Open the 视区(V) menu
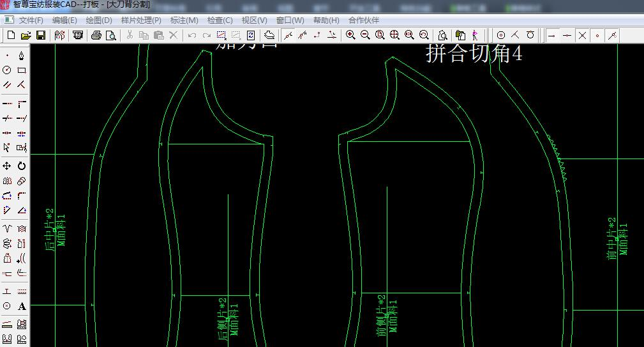The image size is (644, 347). (x=254, y=20)
